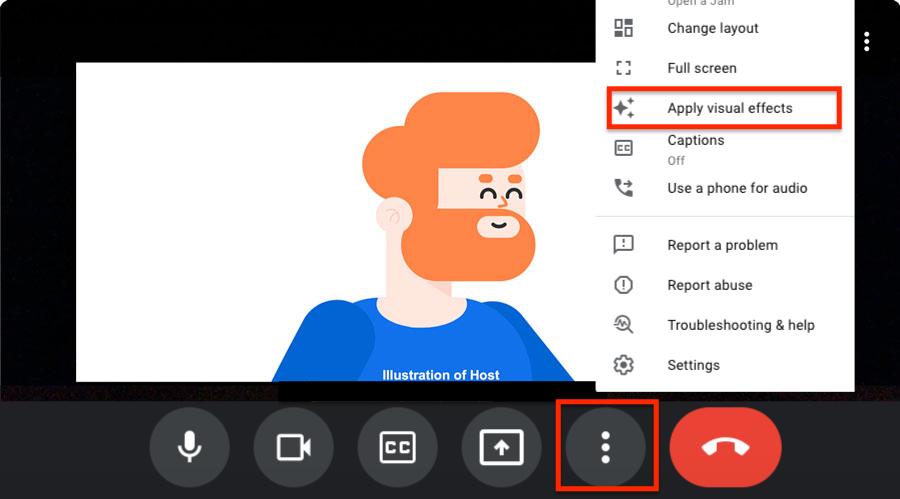
Task: Click the Captions menu entry
Action: [725, 149]
